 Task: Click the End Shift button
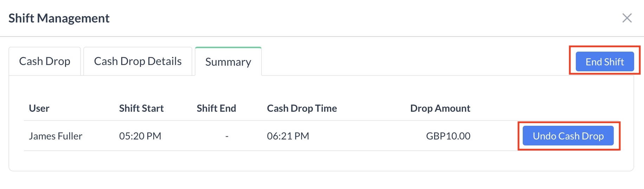tap(605, 62)
